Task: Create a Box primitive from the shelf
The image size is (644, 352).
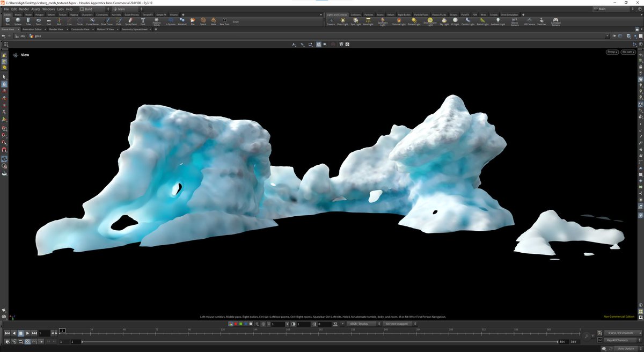Action: 8,21
